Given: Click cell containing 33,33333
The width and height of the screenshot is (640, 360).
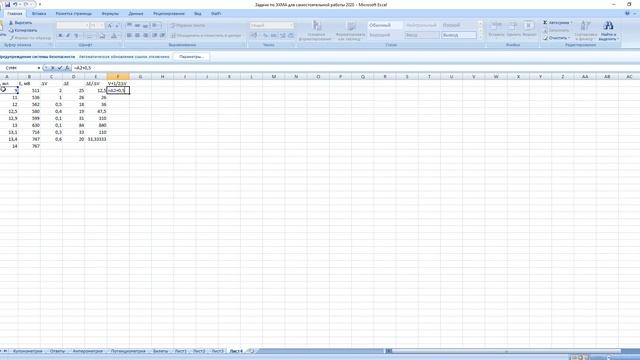Looking at the screenshot, I should pos(96,139).
